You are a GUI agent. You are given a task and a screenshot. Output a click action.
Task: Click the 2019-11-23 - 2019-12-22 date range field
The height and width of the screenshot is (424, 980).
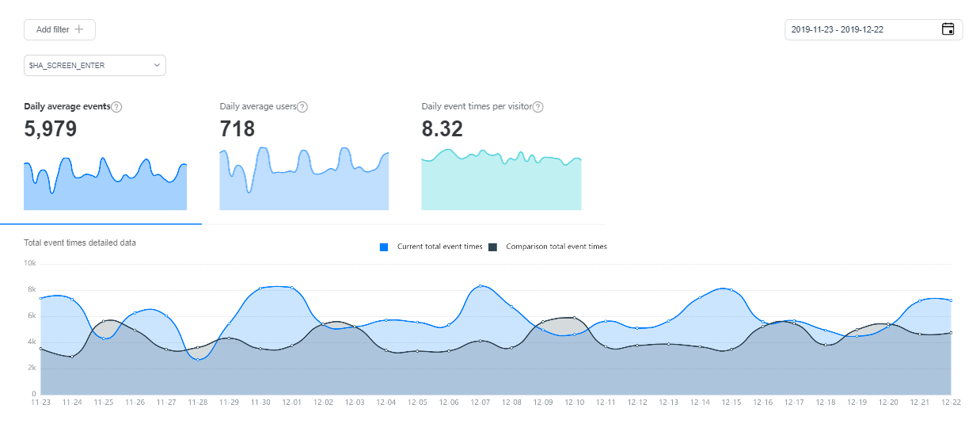pos(873,29)
